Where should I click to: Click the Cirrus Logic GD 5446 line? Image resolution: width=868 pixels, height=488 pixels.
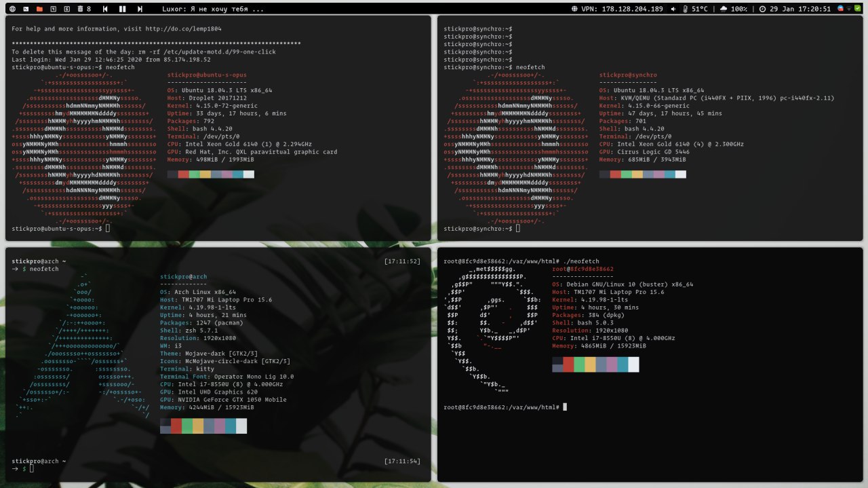coord(644,152)
